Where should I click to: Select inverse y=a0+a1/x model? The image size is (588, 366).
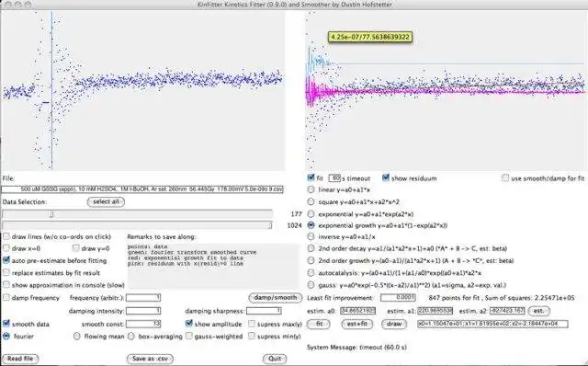pyautogui.click(x=311, y=236)
